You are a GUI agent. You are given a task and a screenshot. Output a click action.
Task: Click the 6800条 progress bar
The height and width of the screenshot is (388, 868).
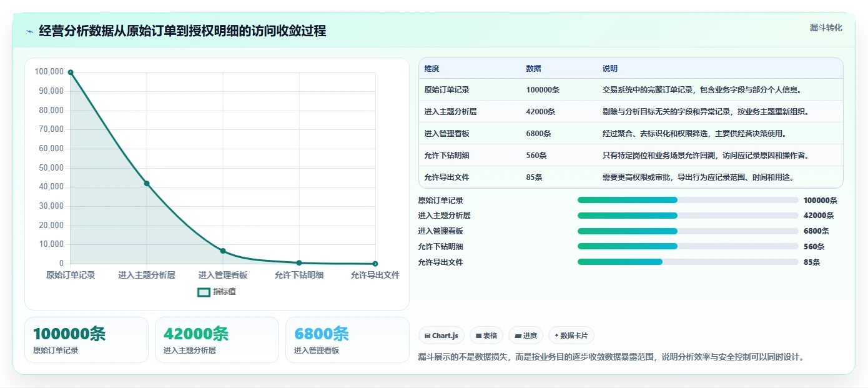pos(688,231)
